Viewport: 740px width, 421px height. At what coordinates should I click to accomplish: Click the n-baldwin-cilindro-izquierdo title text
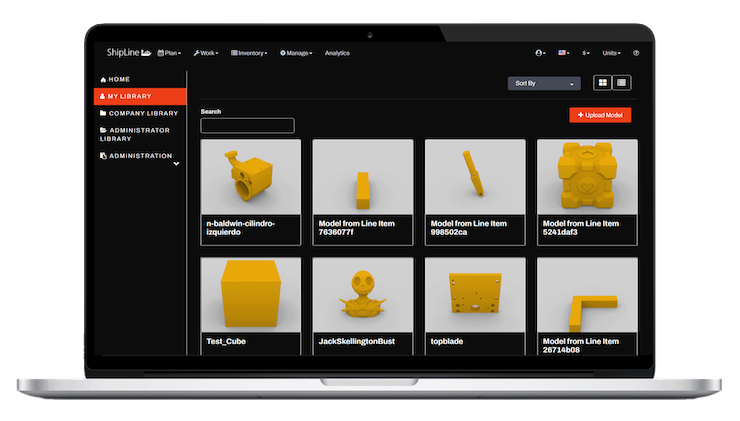tap(241, 228)
